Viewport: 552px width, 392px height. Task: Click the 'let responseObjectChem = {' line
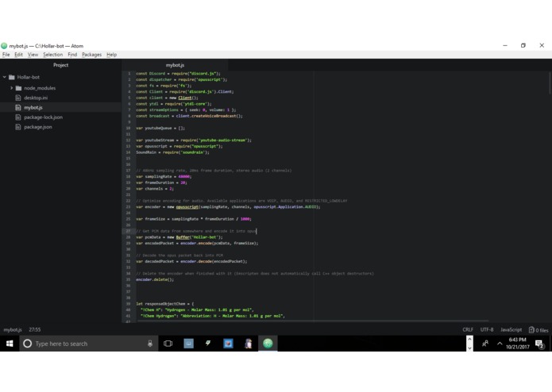164,304
